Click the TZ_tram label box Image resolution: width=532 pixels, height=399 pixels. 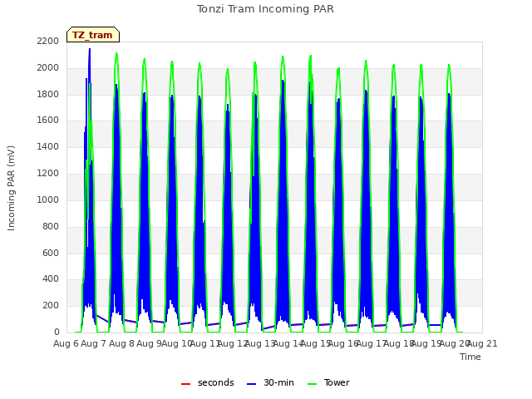point(93,35)
